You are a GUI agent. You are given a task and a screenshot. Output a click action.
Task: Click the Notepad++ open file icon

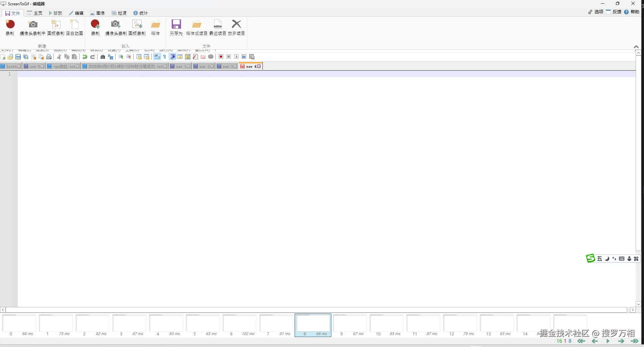(10, 57)
